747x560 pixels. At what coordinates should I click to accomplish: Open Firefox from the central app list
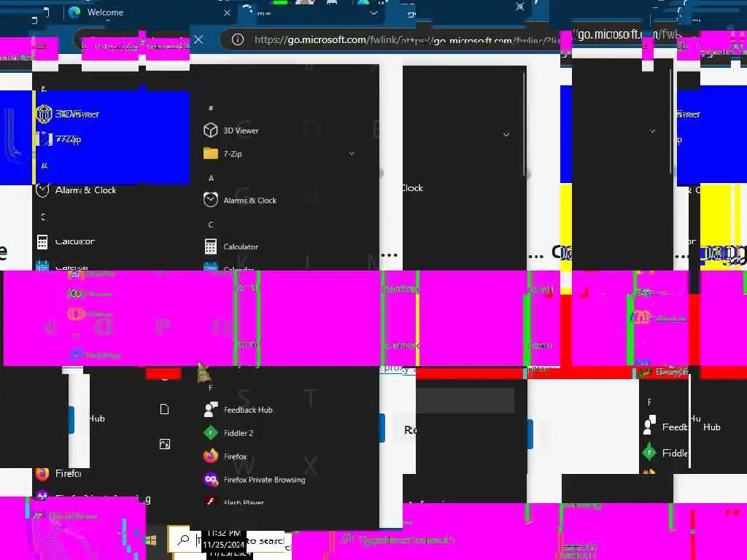tap(225, 456)
